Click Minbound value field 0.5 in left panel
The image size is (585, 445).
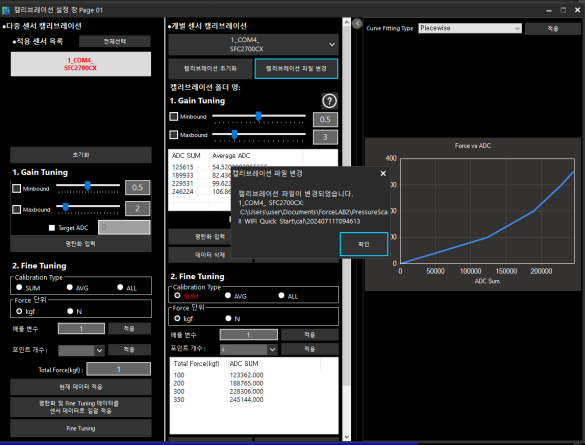pyautogui.click(x=137, y=187)
